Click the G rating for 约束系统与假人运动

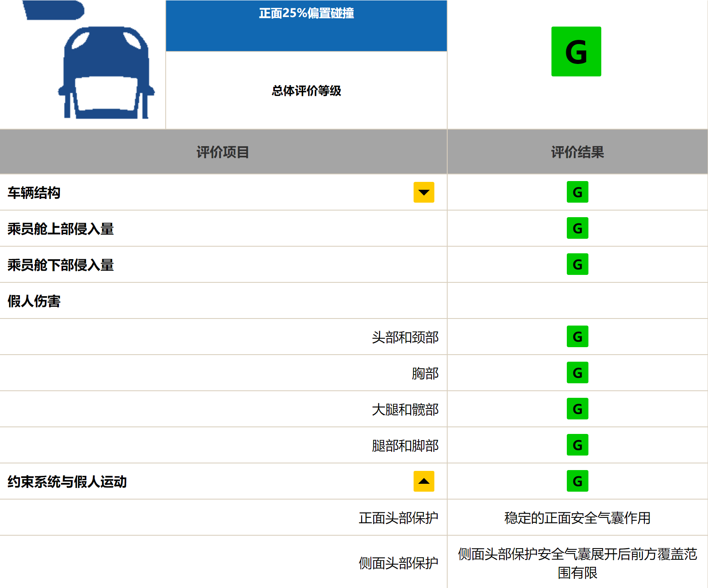point(577,481)
